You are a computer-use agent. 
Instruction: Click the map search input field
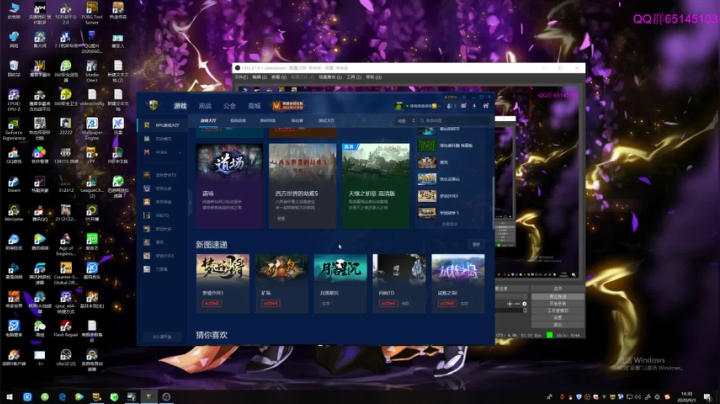pyautogui.click(x=454, y=121)
